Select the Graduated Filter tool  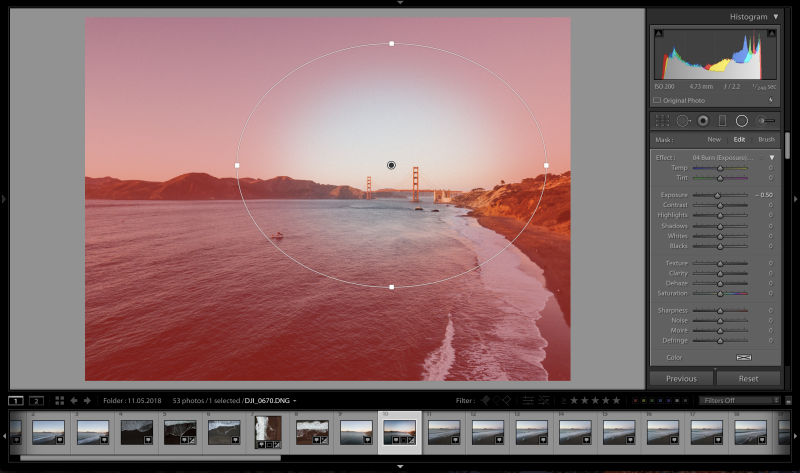click(722, 121)
